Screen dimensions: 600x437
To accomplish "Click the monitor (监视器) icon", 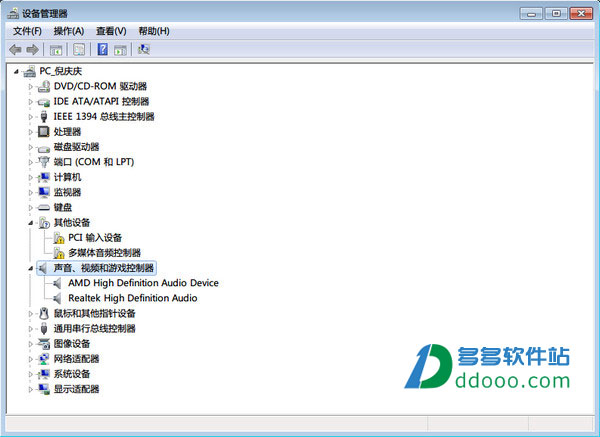I will (44, 192).
